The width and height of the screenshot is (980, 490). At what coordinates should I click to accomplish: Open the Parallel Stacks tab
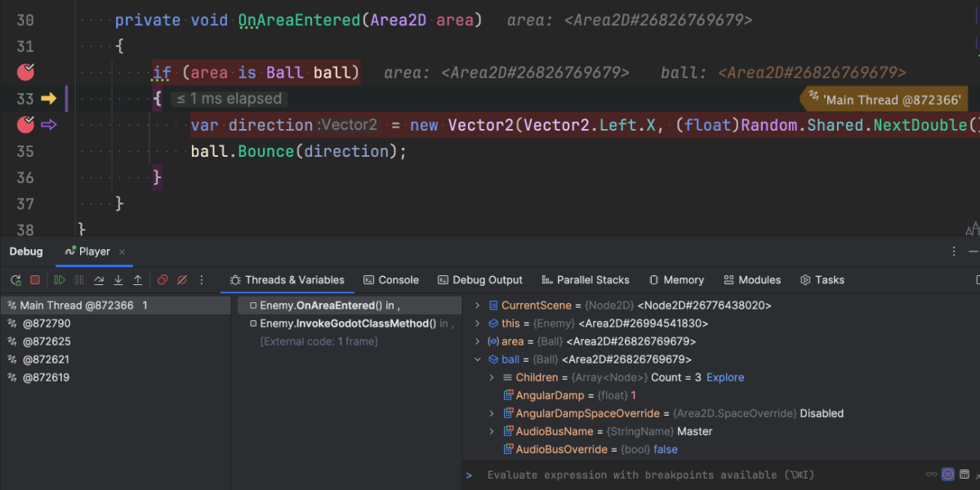pos(585,280)
